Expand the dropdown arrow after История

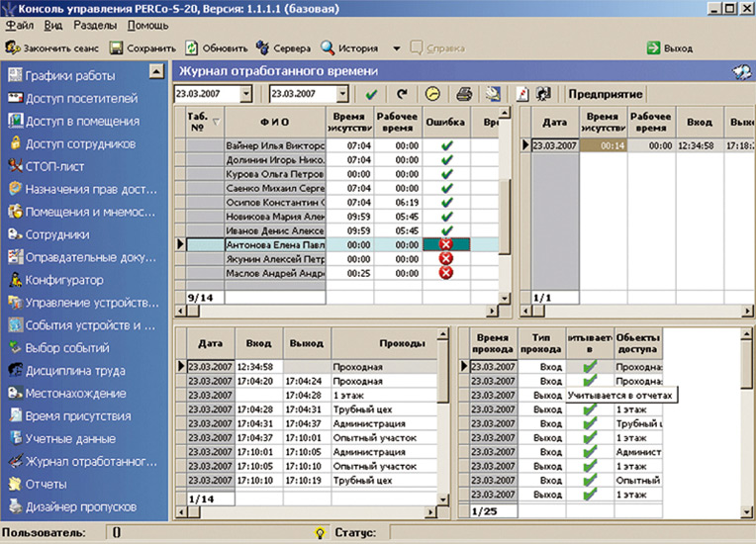coord(396,47)
